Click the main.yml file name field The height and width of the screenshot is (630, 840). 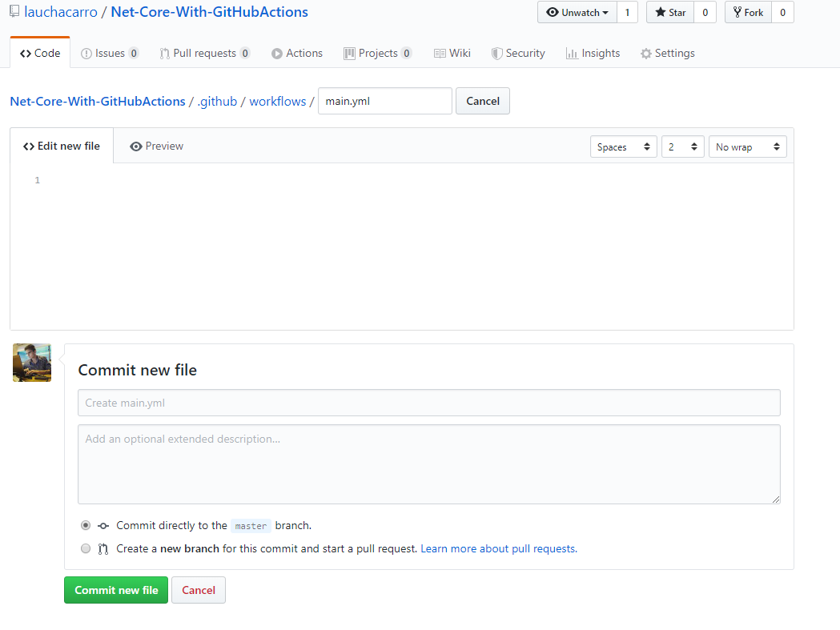point(385,101)
